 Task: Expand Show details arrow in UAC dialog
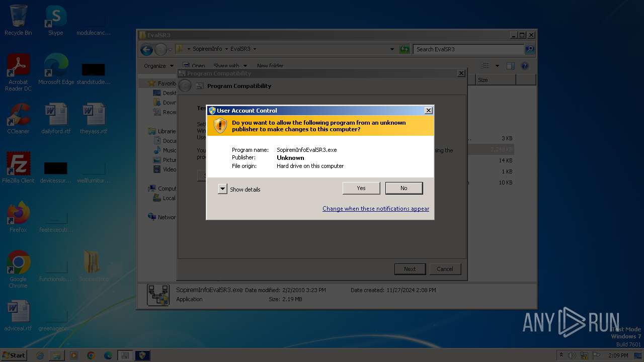pyautogui.click(x=222, y=189)
